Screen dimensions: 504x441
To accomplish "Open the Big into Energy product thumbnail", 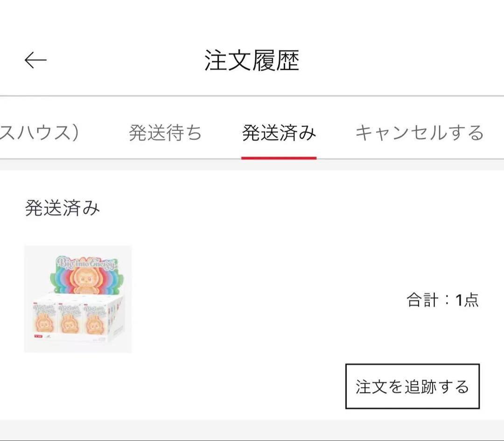I will 78,298.
